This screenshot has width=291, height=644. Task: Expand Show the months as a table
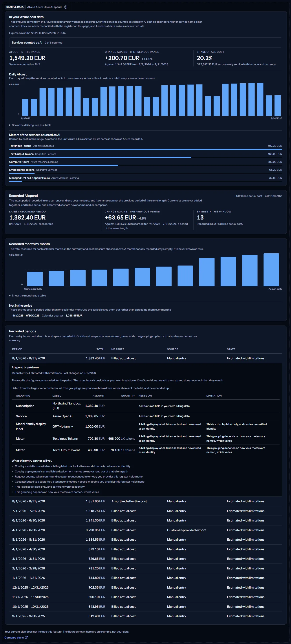27,296
